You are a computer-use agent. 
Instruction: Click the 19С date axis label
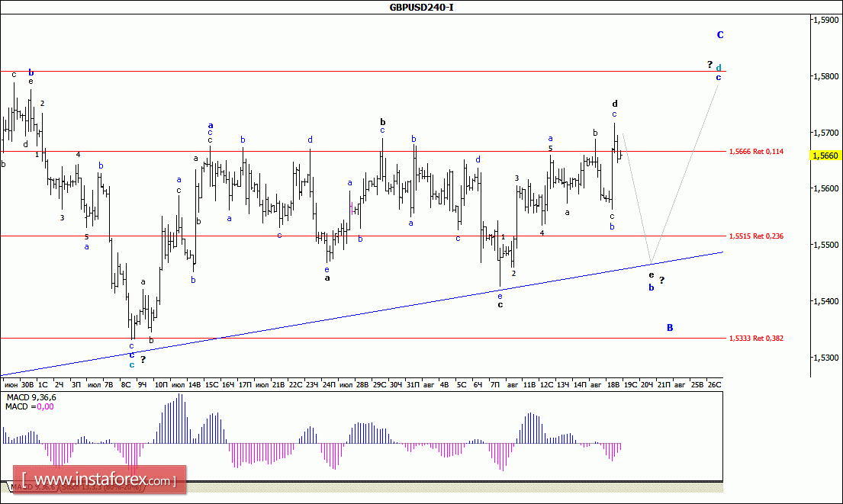click(631, 385)
